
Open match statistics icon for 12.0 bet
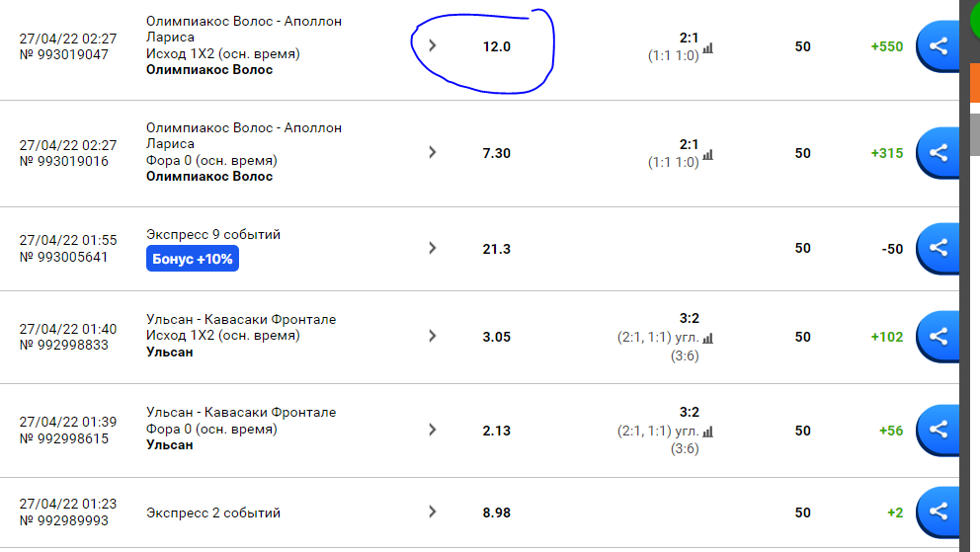coord(708,48)
